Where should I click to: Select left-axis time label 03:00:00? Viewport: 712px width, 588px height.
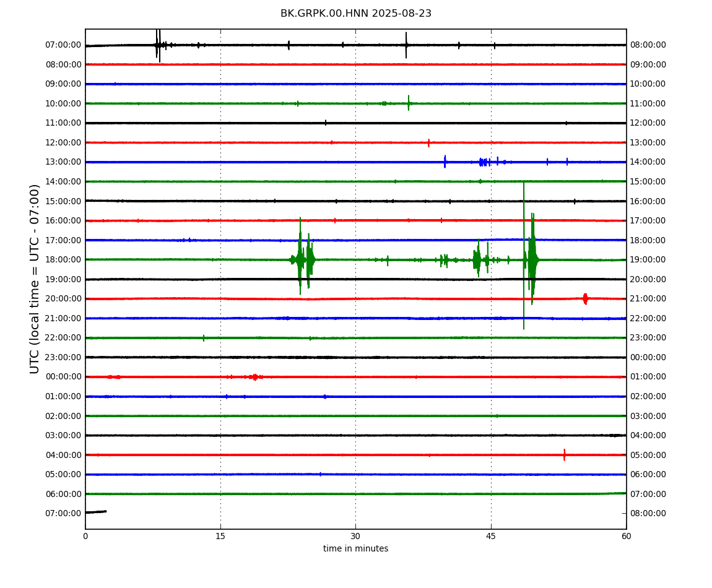[64, 436]
